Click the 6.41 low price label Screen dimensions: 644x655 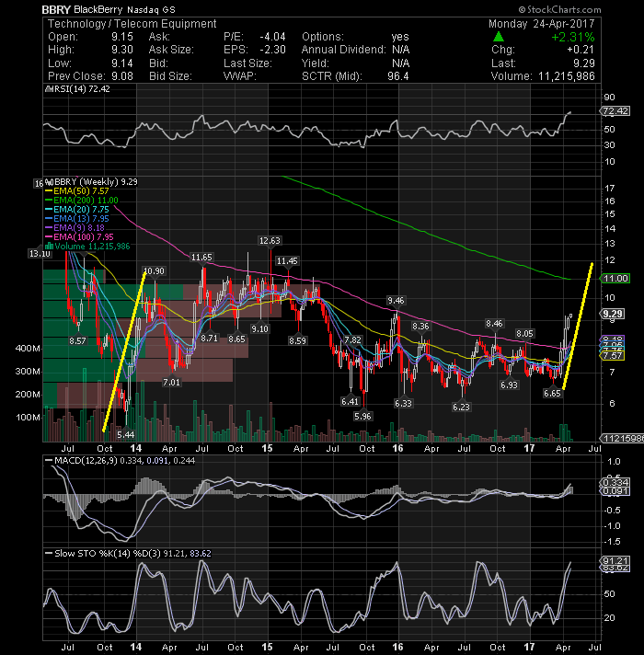coord(350,401)
